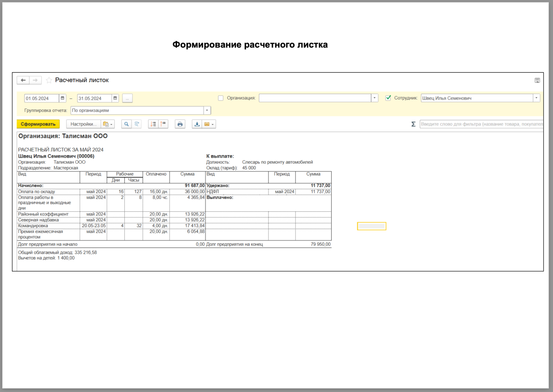This screenshot has height=392, width=553.
Task: Click the magnifier search icon in the toolbar
Action: click(126, 124)
